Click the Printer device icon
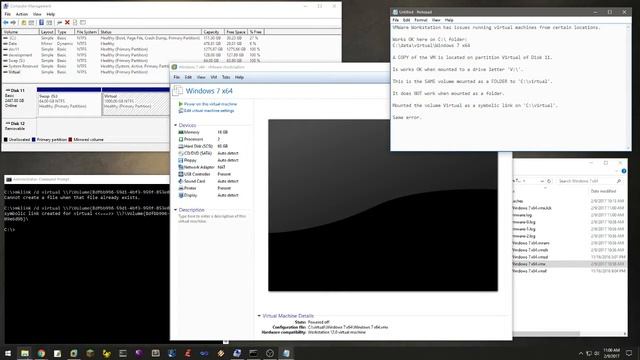The width and height of the screenshot is (640, 360). 181,188
